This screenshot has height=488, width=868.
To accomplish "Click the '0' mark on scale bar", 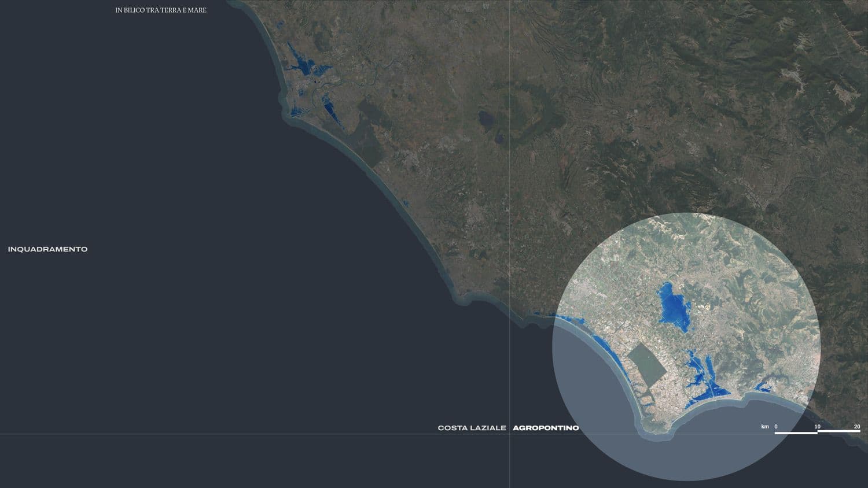I will point(776,427).
